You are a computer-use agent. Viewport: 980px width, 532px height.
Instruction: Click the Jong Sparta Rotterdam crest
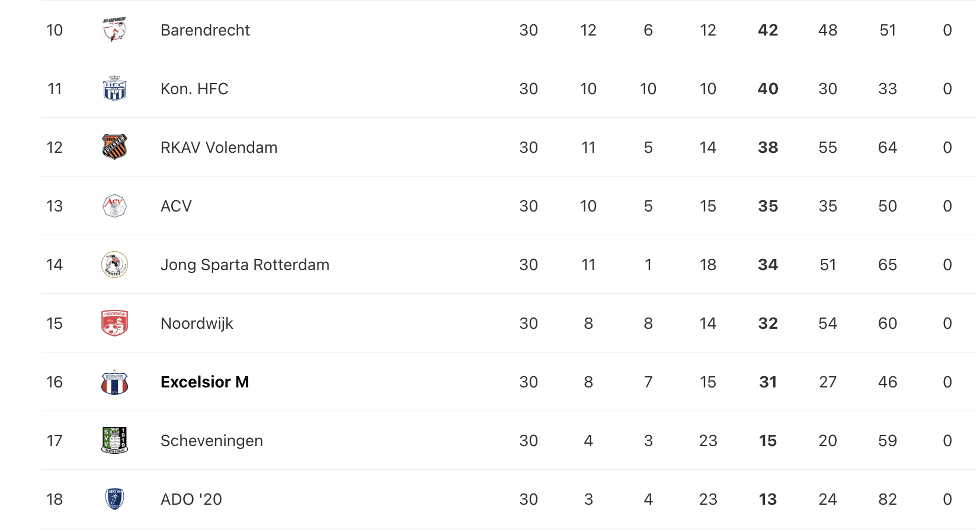pos(114,264)
